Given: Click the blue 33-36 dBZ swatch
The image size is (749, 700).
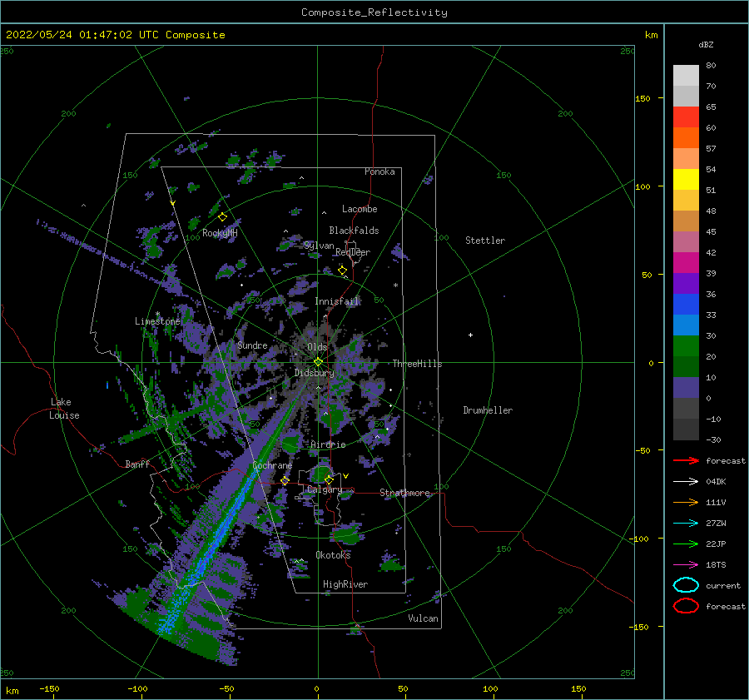Looking at the screenshot, I should tap(686, 305).
